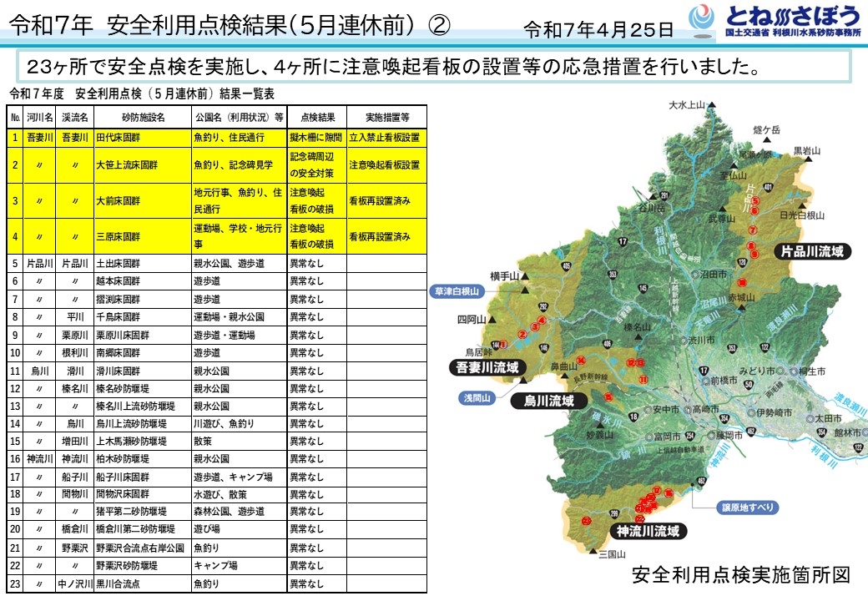Click red marker 15 below 長野新幹線
Image resolution: width=868 pixels, height=601 pixels.
pos(608,396)
